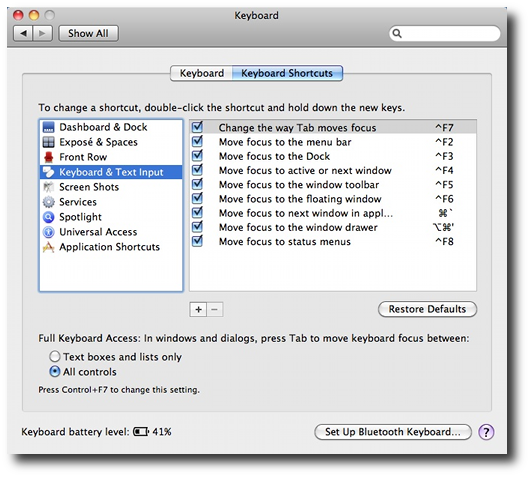530x477 pixels.
Task: Click the Keyboard & Text Input icon
Action: click(48, 172)
